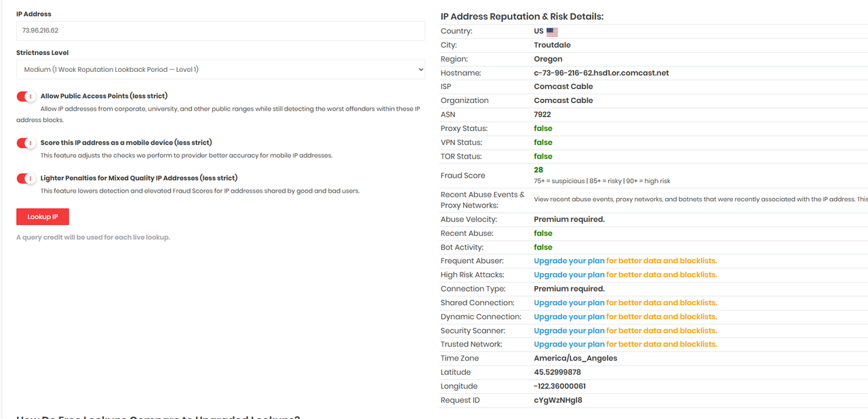Select the Request ID value cYgWzNHgl8
The height and width of the screenshot is (419, 868).
[x=557, y=400]
